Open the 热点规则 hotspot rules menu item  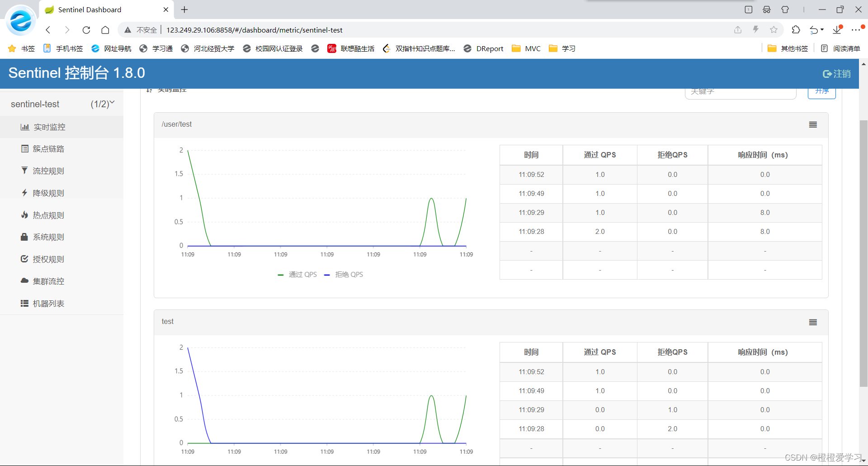pyautogui.click(x=61, y=215)
